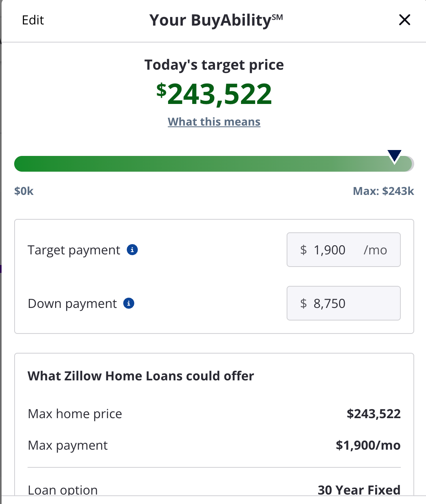Screen dimensions: 426x504
Task: Click the "Max payment" $1,900/mo value
Action: click(368, 445)
